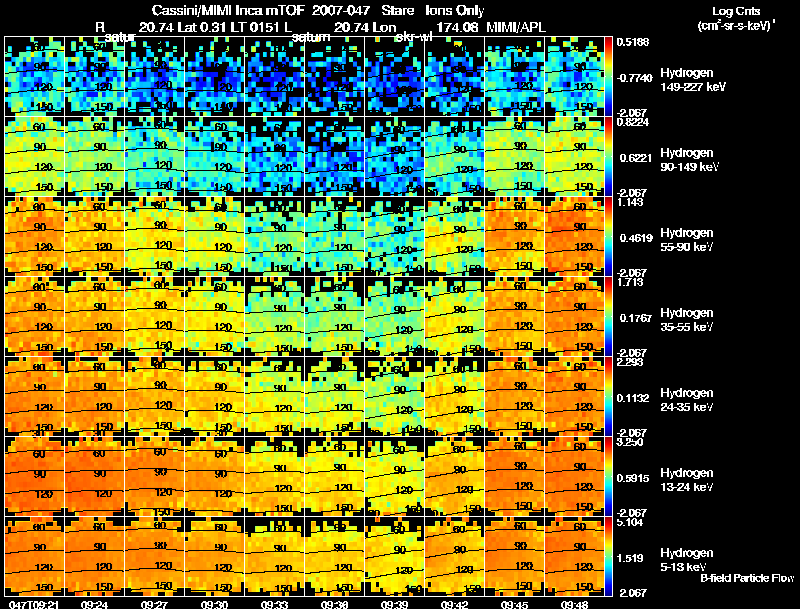
Task: Click the '09:42' time axis label
Action: click(454, 604)
